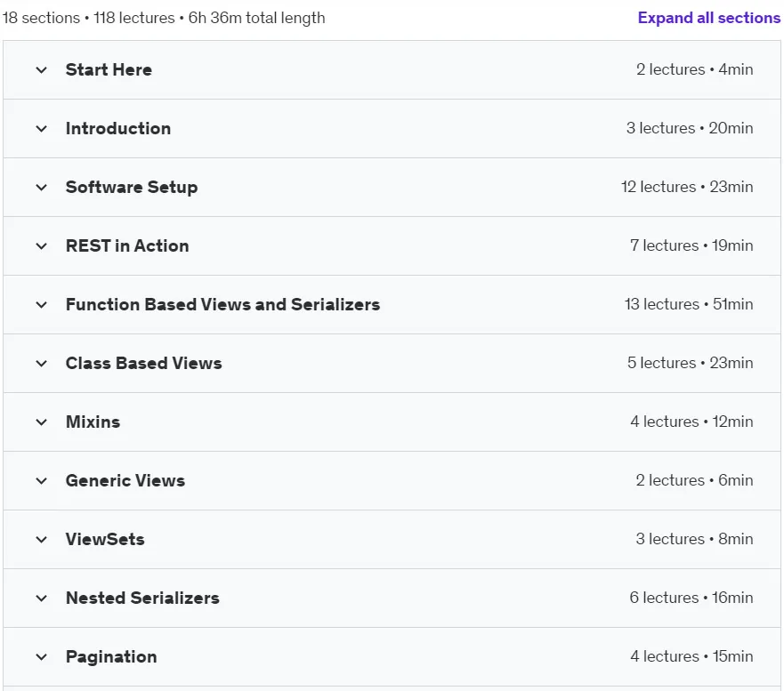Click the Mixins chevron icon
The height and width of the screenshot is (691, 784).
pos(42,422)
